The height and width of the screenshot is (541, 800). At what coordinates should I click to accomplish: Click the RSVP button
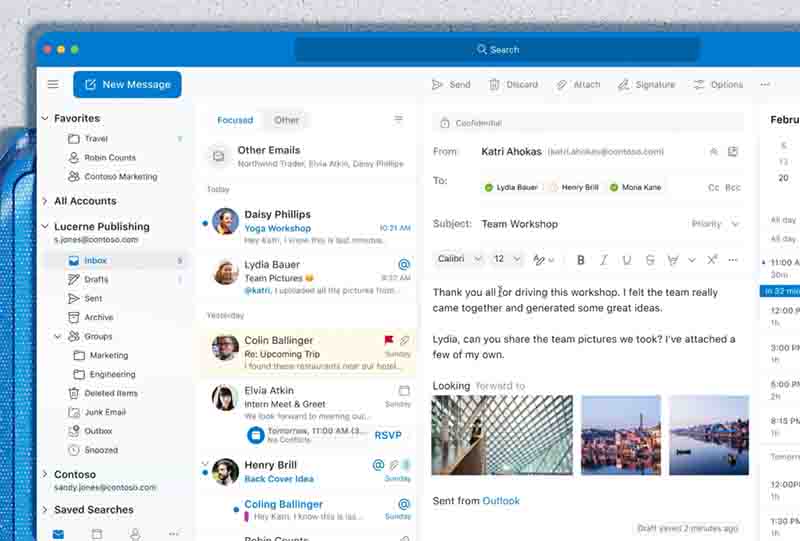(388, 435)
